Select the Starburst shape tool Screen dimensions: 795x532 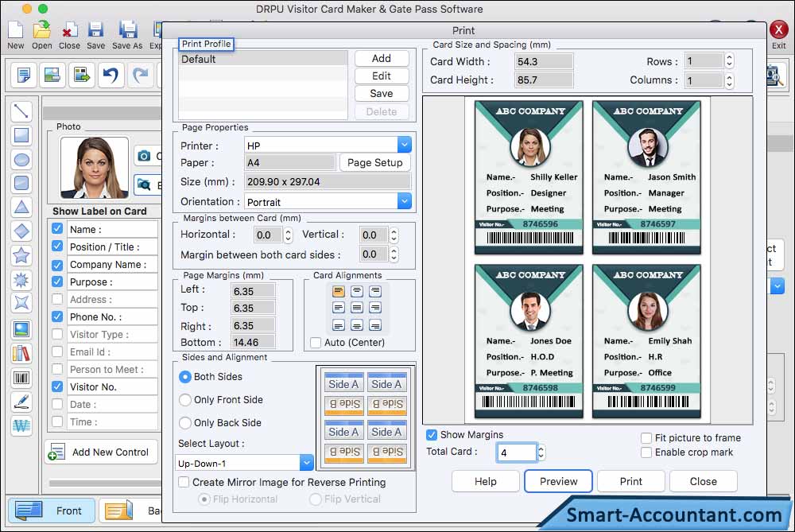[21, 279]
